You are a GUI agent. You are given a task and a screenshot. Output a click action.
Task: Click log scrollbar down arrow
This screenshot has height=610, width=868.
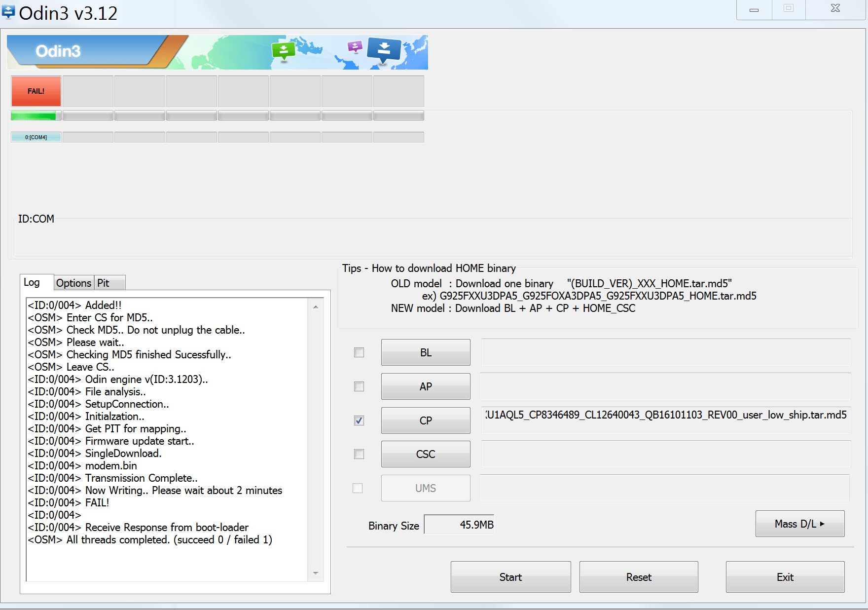[316, 573]
